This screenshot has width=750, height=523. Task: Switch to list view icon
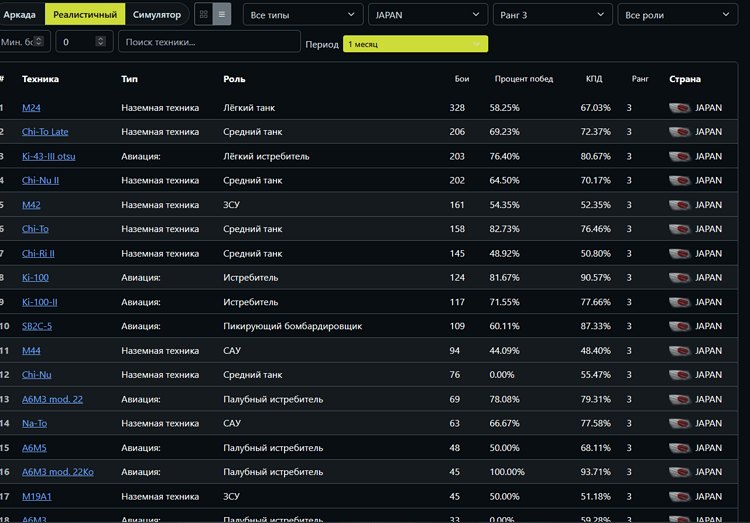(x=222, y=14)
